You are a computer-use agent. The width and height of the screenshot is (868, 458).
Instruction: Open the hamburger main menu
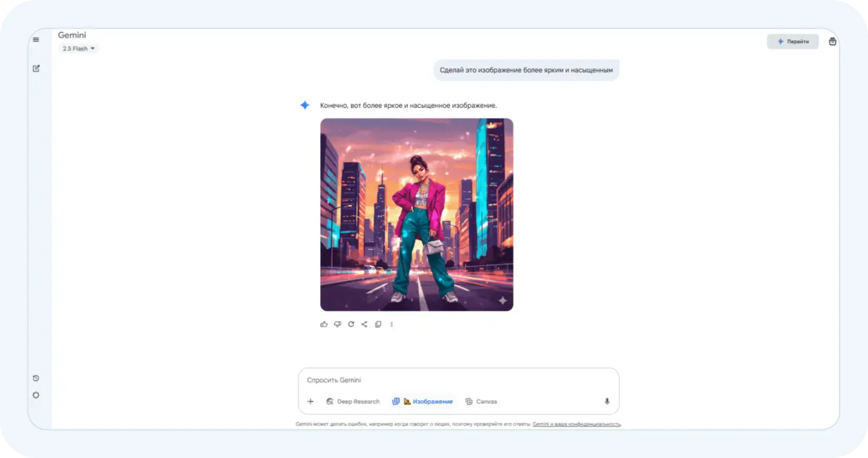(x=36, y=39)
